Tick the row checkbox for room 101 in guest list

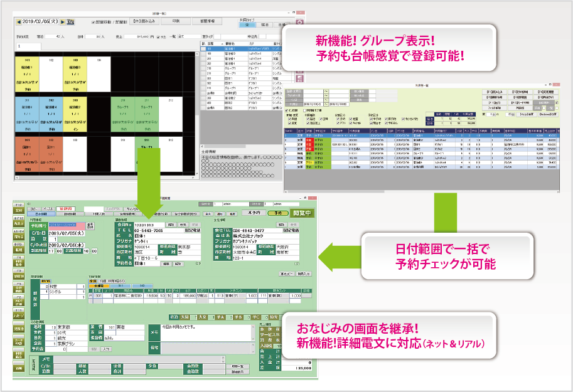coord(203,48)
